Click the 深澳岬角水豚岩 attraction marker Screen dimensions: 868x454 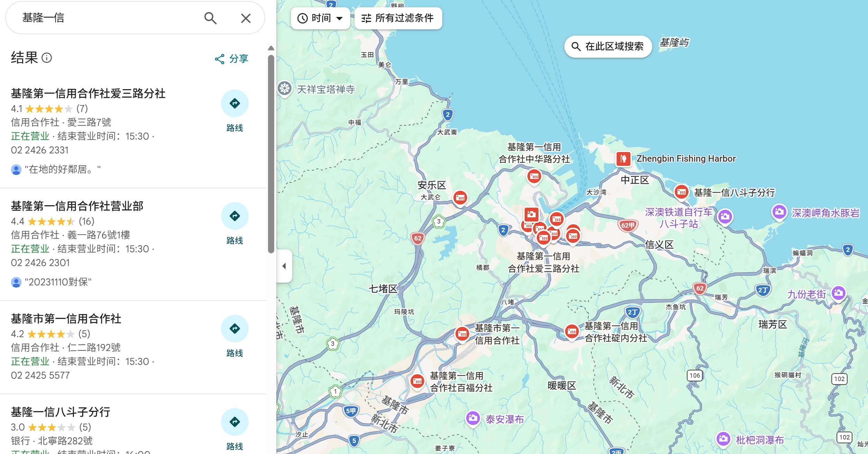[779, 212]
